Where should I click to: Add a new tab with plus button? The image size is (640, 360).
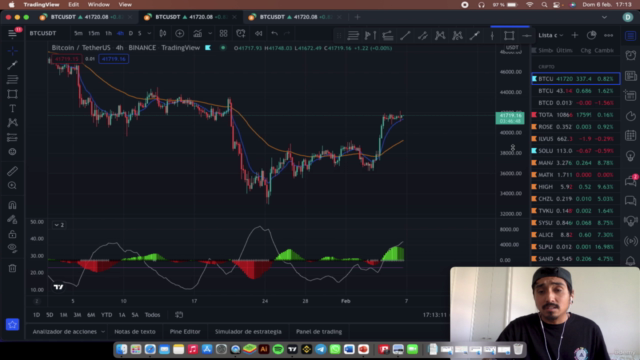pyautogui.click(x=358, y=17)
